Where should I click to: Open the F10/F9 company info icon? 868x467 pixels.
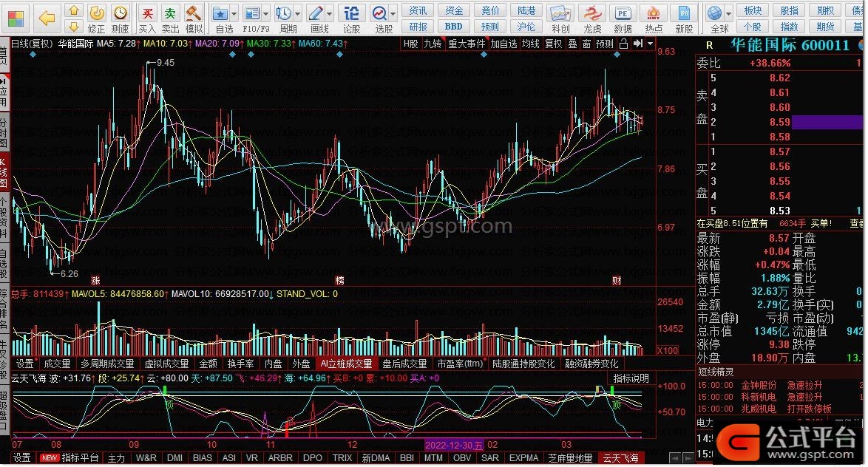coord(252,18)
